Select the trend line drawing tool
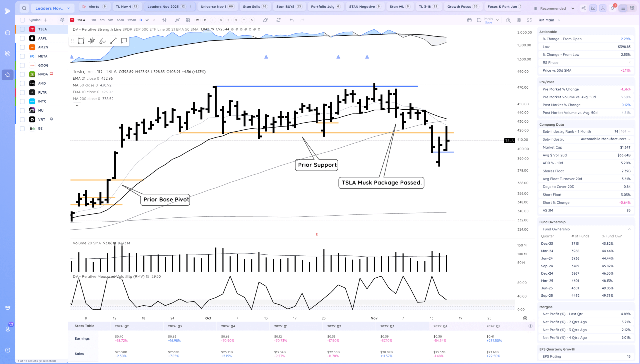Viewport: 640px width, 364px height. [x=113, y=41]
